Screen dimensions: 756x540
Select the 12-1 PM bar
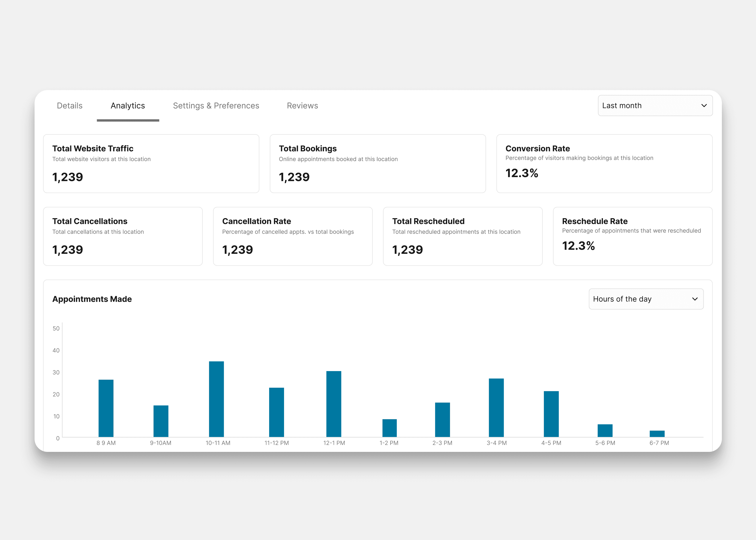click(334, 404)
